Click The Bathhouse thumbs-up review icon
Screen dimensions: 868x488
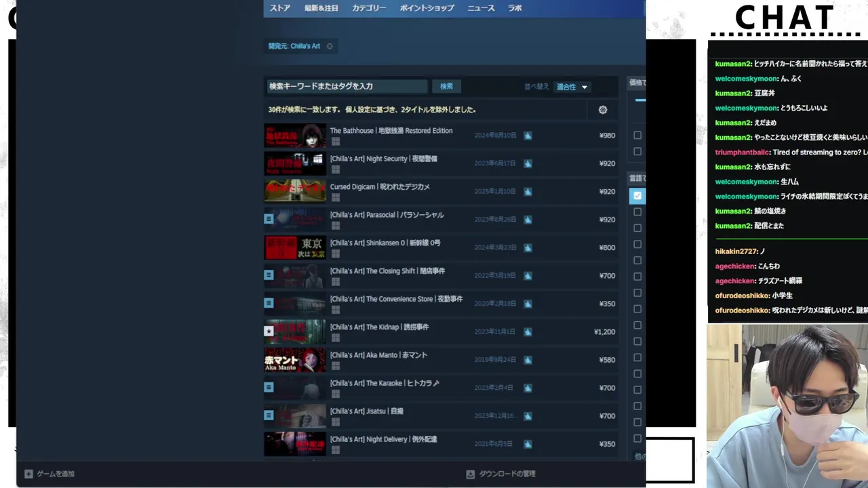pyautogui.click(x=528, y=136)
